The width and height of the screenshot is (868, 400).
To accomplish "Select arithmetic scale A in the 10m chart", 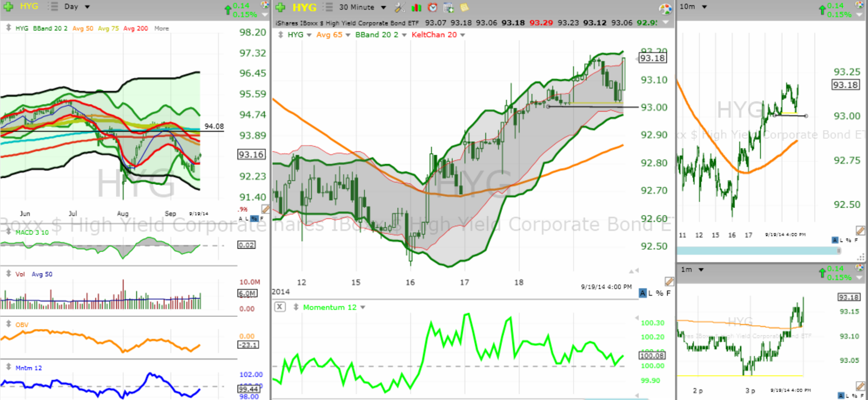I will point(835,240).
